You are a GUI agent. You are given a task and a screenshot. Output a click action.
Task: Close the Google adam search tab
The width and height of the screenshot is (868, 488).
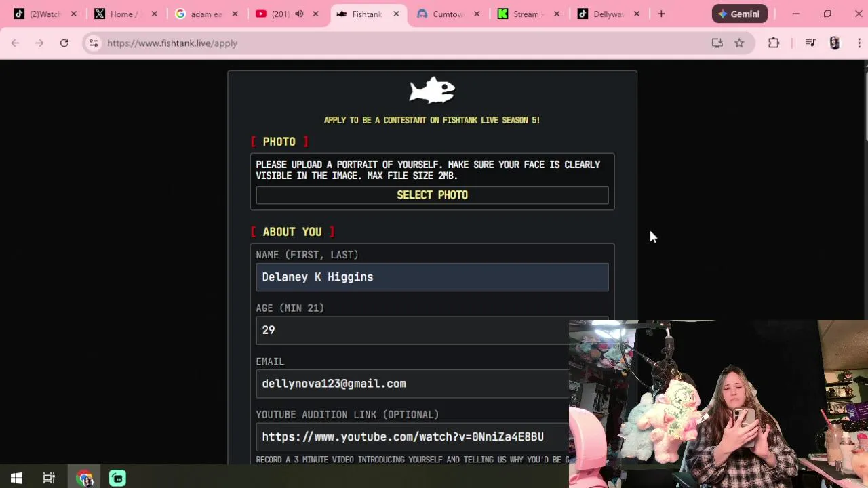pos(235,14)
